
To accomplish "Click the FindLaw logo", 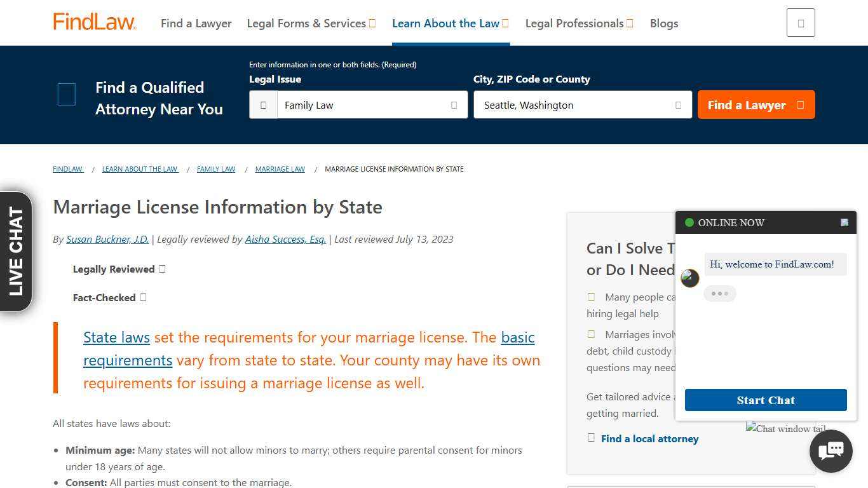I will tap(94, 22).
